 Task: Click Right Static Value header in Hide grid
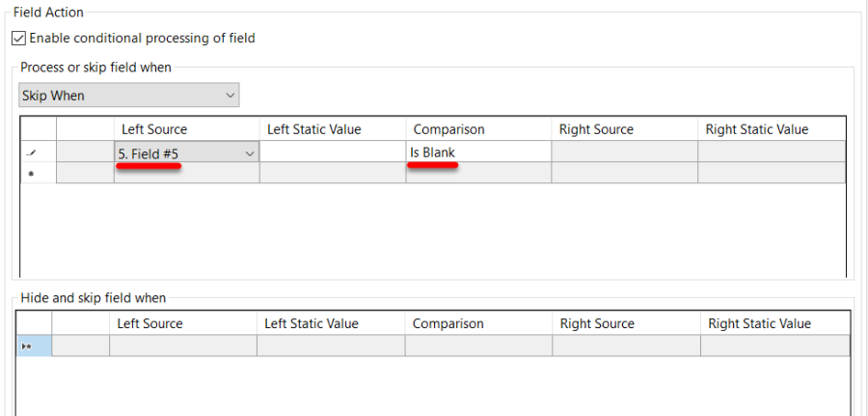759,323
